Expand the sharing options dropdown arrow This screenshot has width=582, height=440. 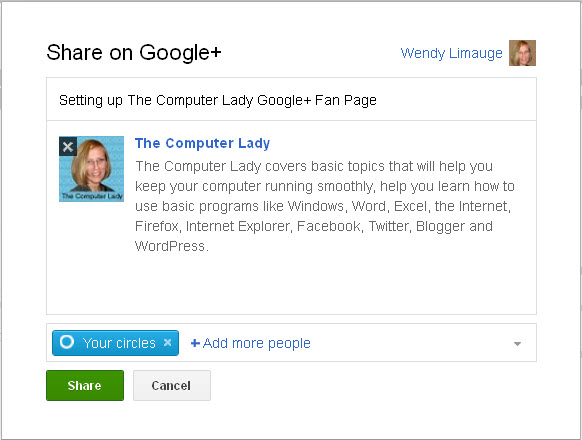point(517,344)
